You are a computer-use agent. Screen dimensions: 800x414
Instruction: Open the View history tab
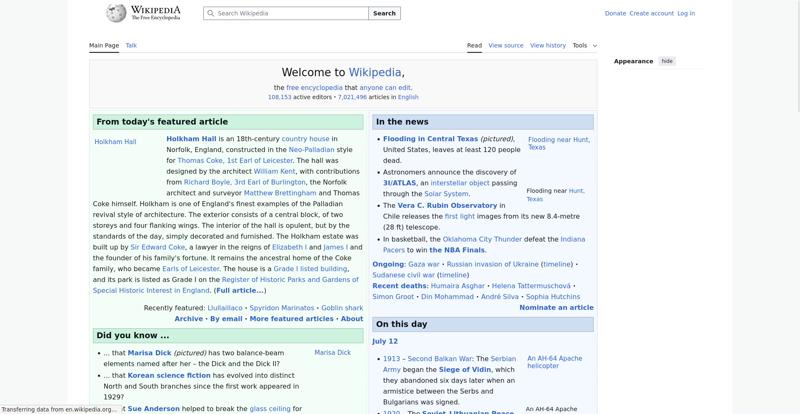tap(548, 45)
